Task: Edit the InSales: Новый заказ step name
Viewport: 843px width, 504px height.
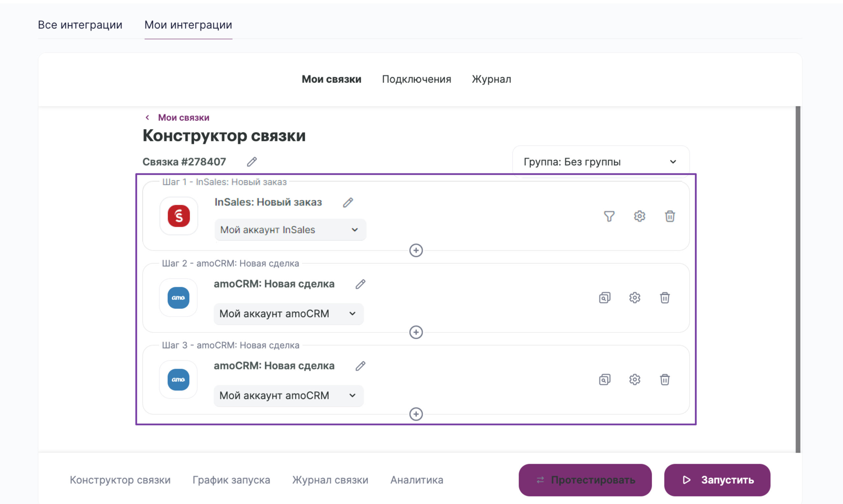Action: [x=348, y=202]
